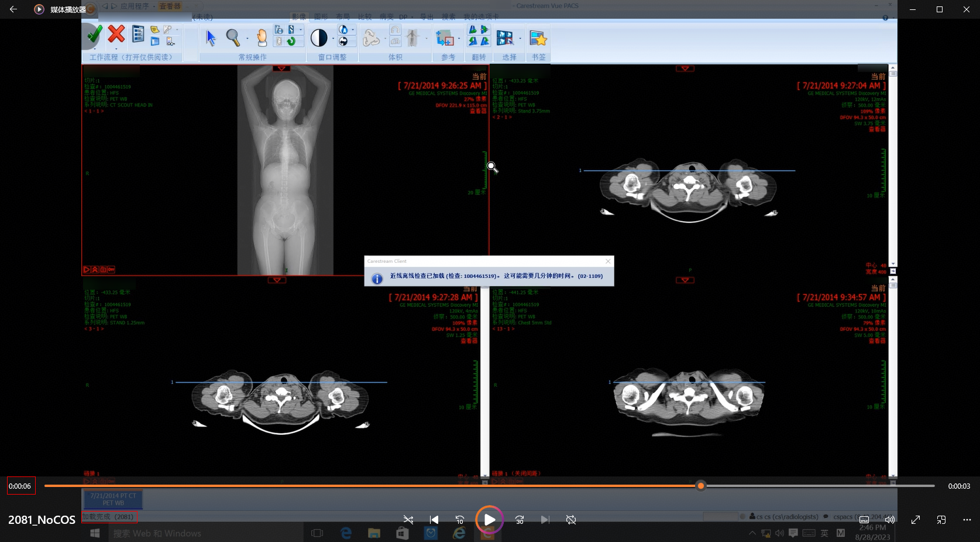Play the video
980x542 pixels.
tap(490, 520)
